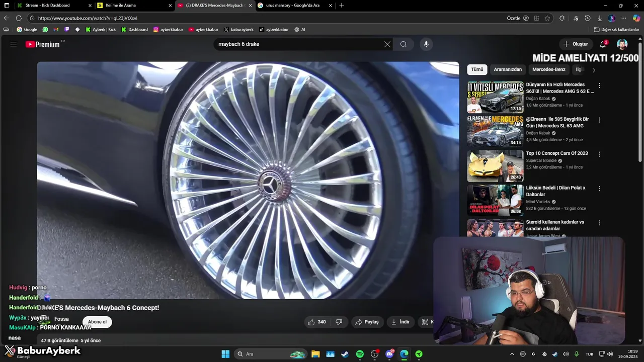The image size is (644, 362).
Task: Clear the search box with the X
Action: [x=387, y=44]
